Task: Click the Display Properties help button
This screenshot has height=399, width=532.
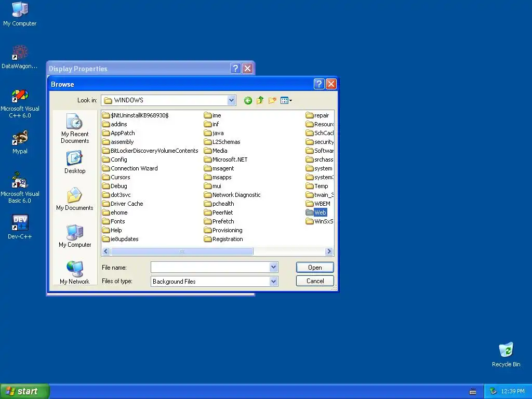Action: click(235, 69)
